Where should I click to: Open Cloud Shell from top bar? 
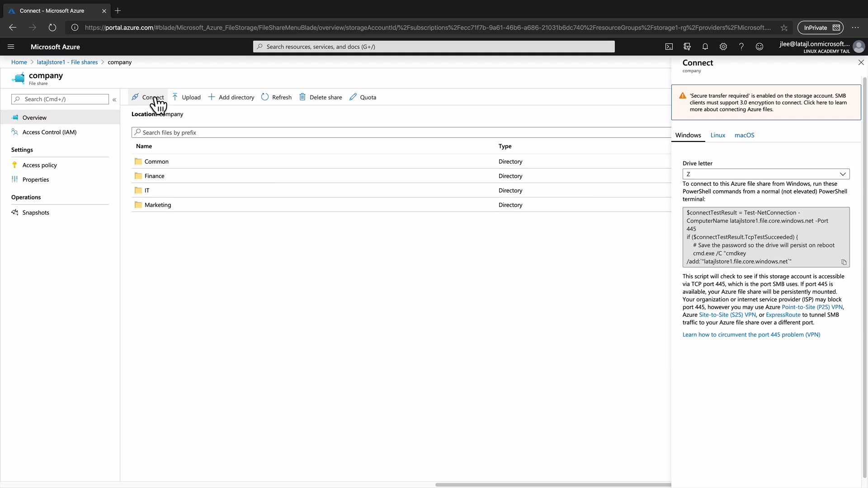(x=669, y=47)
